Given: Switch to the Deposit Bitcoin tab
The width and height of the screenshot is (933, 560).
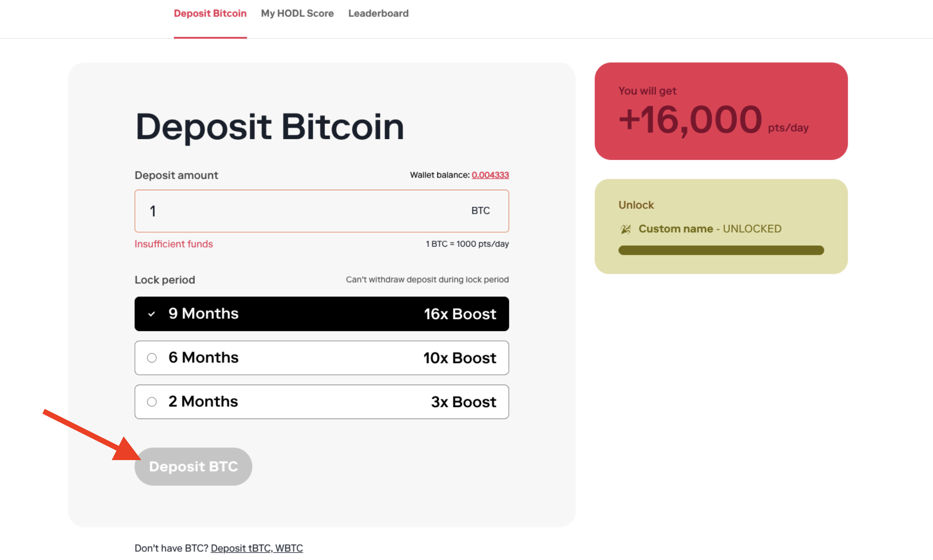Looking at the screenshot, I should [x=210, y=13].
